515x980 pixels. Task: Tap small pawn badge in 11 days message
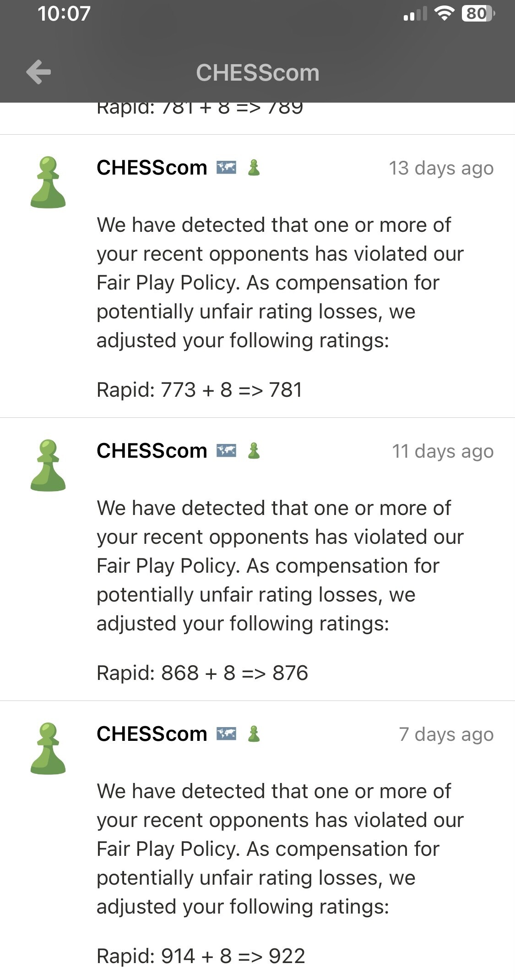[254, 451]
